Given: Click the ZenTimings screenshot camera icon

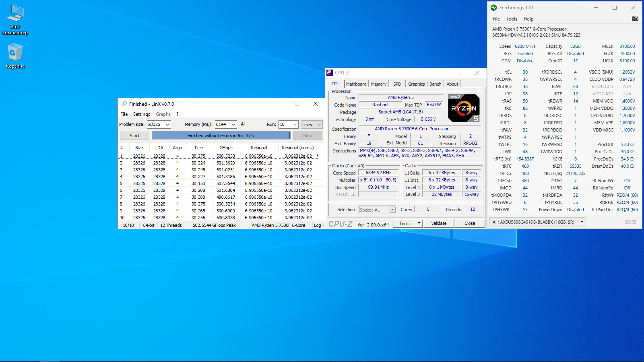Looking at the screenshot, I should click(635, 19).
